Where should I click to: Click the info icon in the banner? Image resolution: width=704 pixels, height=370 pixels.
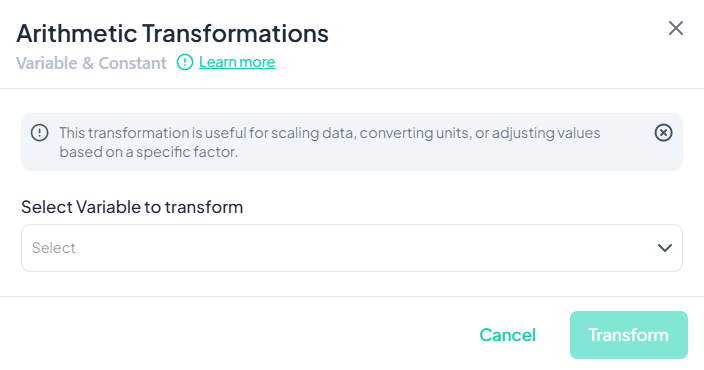[x=40, y=132]
